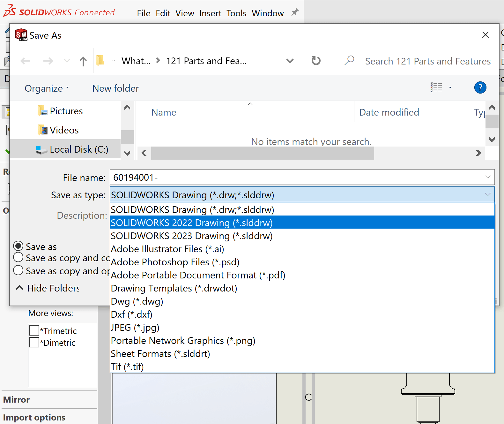Select Save as copy and open option
Image resolution: width=504 pixels, height=424 pixels.
click(x=18, y=270)
